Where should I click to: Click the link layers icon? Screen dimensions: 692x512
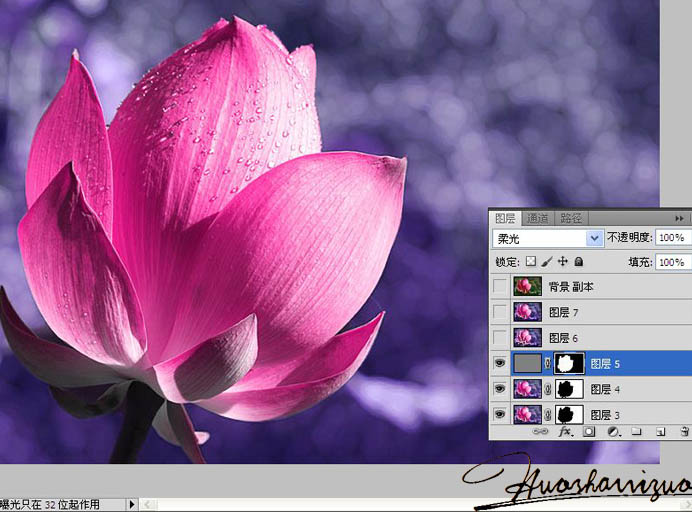(541, 432)
